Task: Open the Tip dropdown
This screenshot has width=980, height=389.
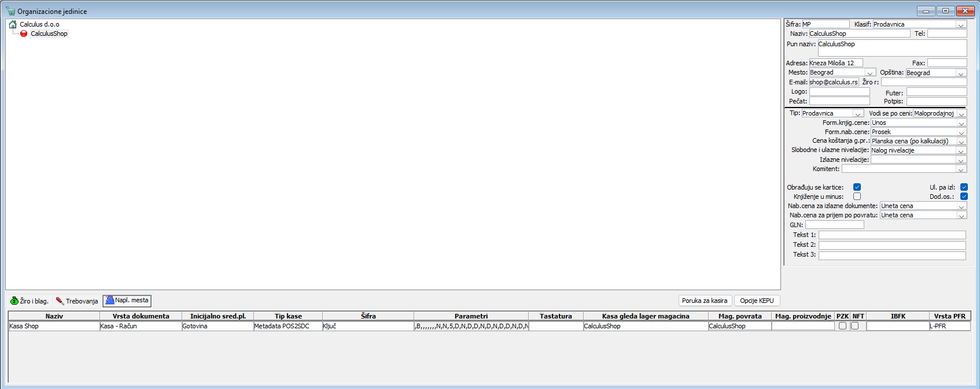Action: (x=858, y=114)
